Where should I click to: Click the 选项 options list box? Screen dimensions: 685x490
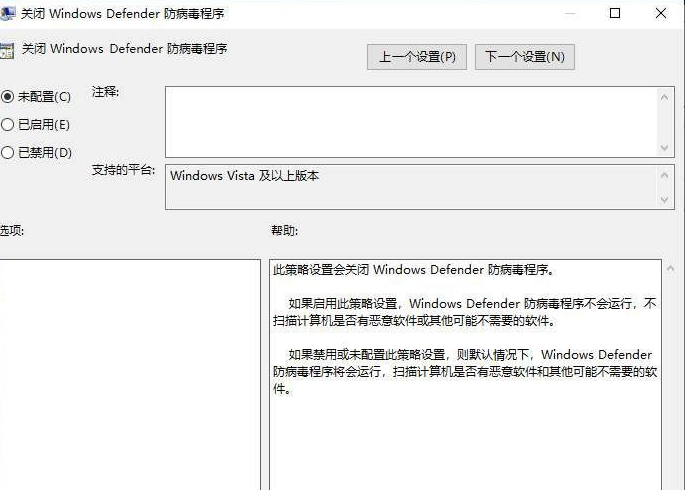click(x=130, y=374)
